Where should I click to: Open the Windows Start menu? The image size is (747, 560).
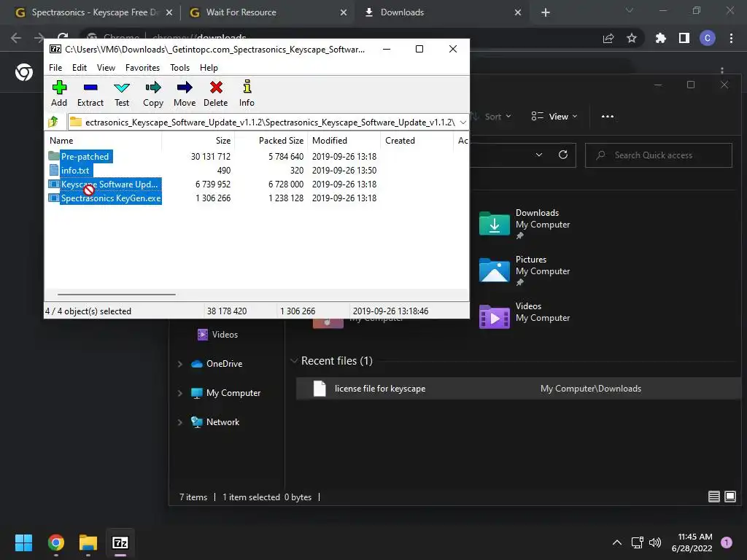pos(23,542)
